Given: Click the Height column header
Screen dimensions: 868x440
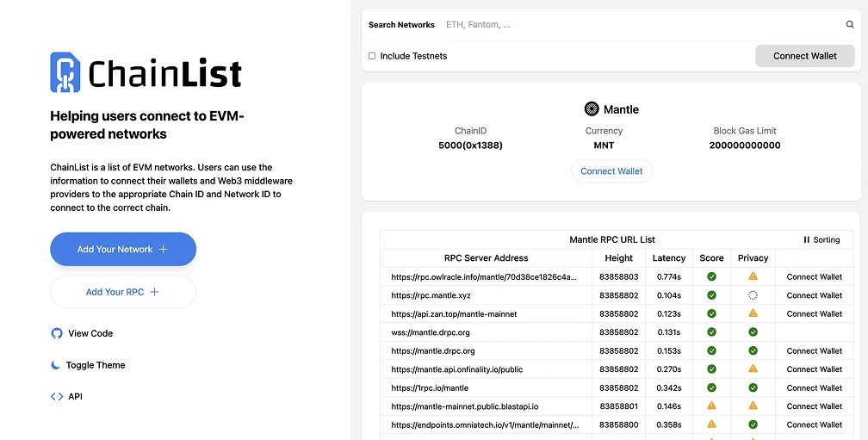Looking at the screenshot, I should tap(618, 258).
